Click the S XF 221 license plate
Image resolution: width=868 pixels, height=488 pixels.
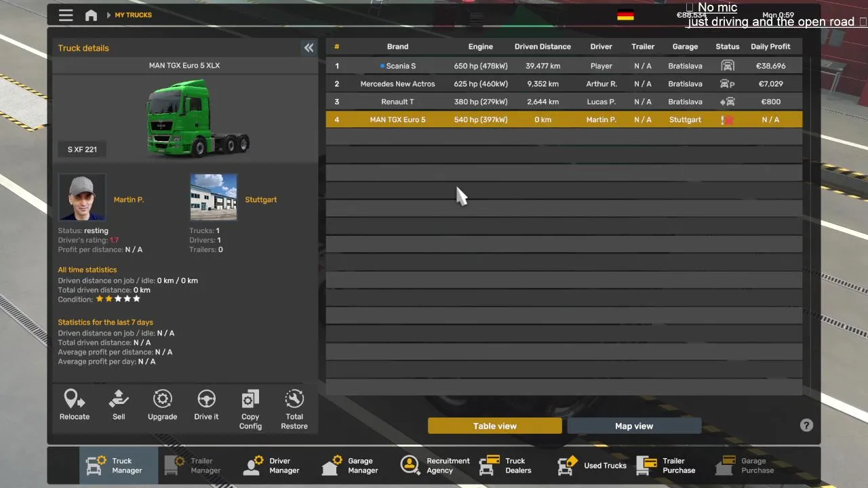(x=82, y=149)
